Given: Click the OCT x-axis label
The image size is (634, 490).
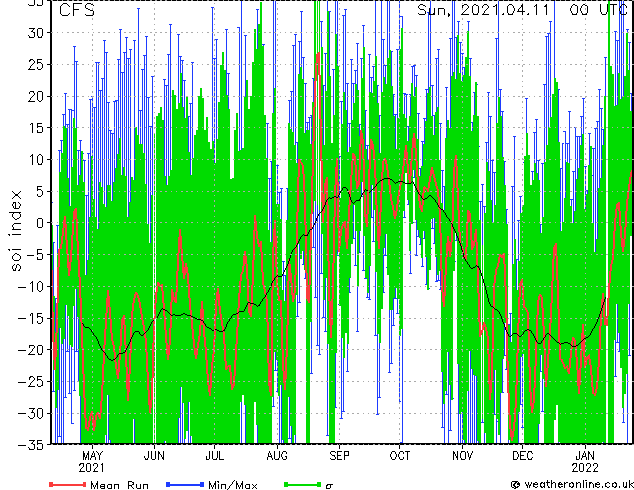Looking at the screenshot, I should coord(399,456).
